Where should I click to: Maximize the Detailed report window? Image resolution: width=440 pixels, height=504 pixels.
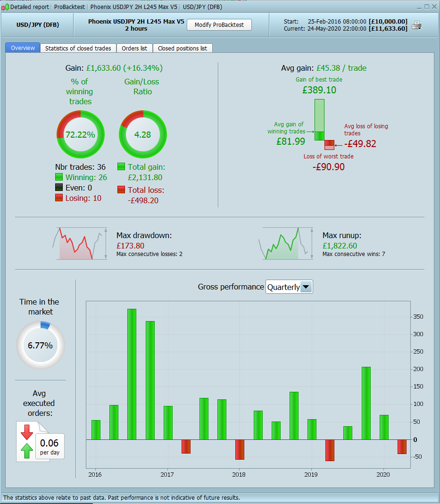click(427, 7)
